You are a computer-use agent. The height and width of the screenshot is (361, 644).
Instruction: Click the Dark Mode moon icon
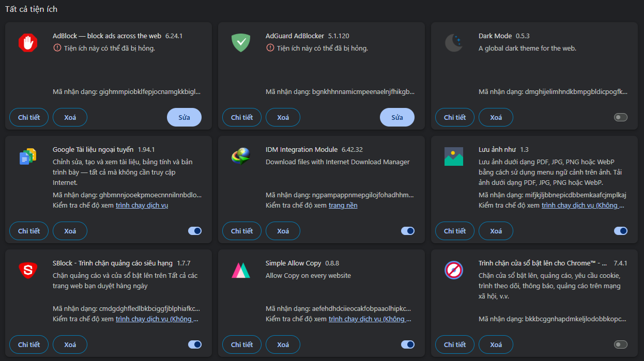(454, 43)
